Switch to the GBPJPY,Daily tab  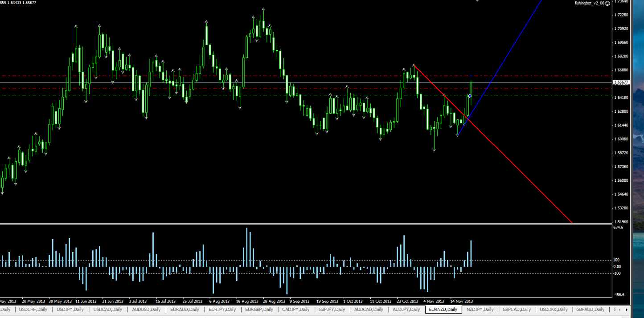point(332,310)
